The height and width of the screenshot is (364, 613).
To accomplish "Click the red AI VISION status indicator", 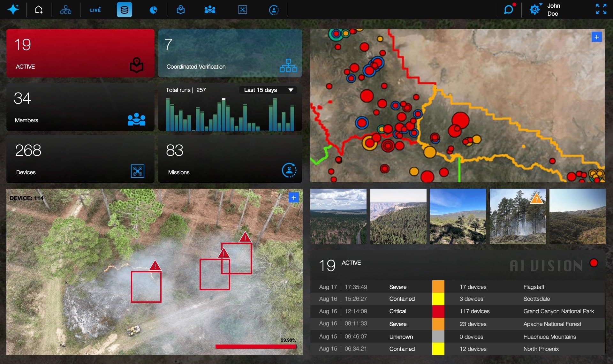I will 594,262.
